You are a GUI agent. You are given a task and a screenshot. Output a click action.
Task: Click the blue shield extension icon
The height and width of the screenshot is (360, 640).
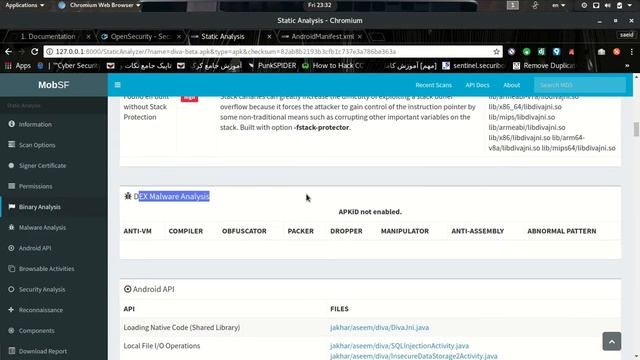556,51
